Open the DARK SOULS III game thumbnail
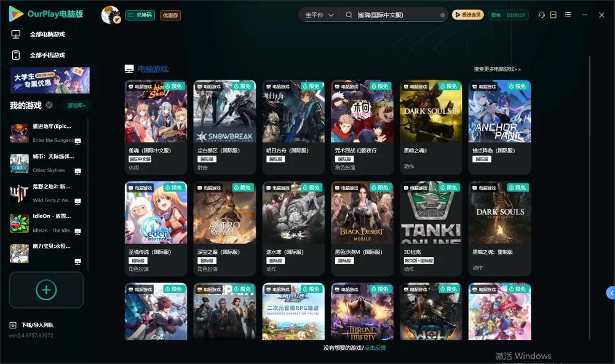This screenshot has height=364, width=615. click(x=430, y=111)
